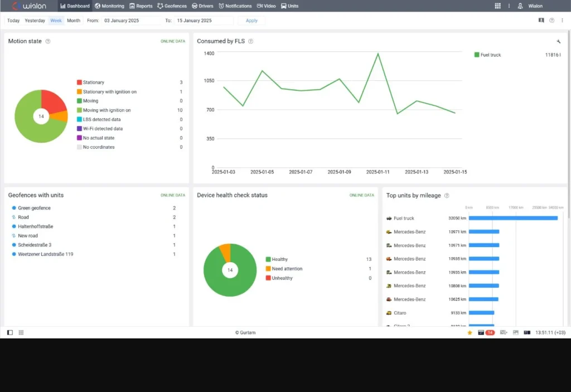
Task: Select the Green geofence row
Action: point(94,208)
